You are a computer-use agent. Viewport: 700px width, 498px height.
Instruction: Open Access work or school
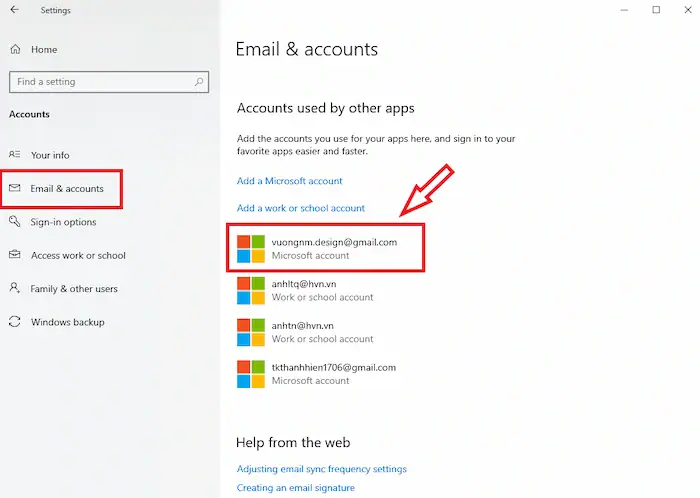click(78, 255)
